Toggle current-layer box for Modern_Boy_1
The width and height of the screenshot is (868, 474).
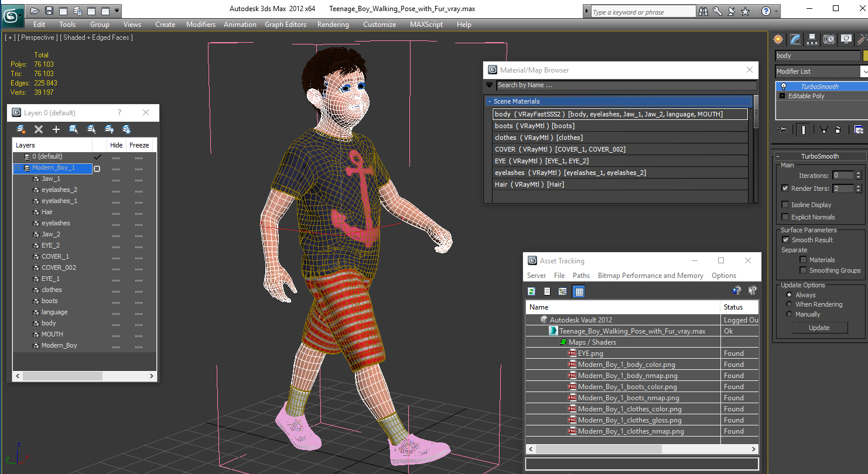[x=97, y=169]
